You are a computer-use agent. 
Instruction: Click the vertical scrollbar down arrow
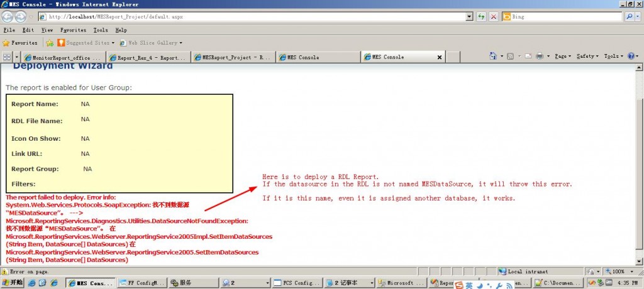[639, 261]
